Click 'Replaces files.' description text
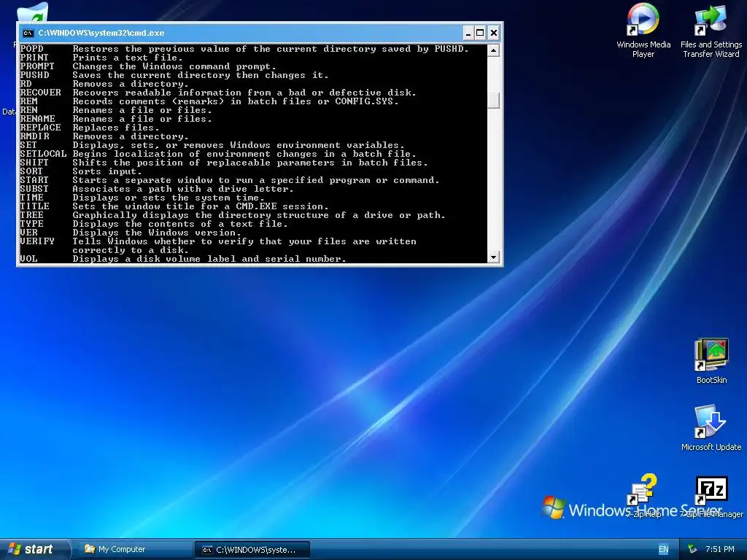Viewport: 747px width, 560px height. click(116, 127)
